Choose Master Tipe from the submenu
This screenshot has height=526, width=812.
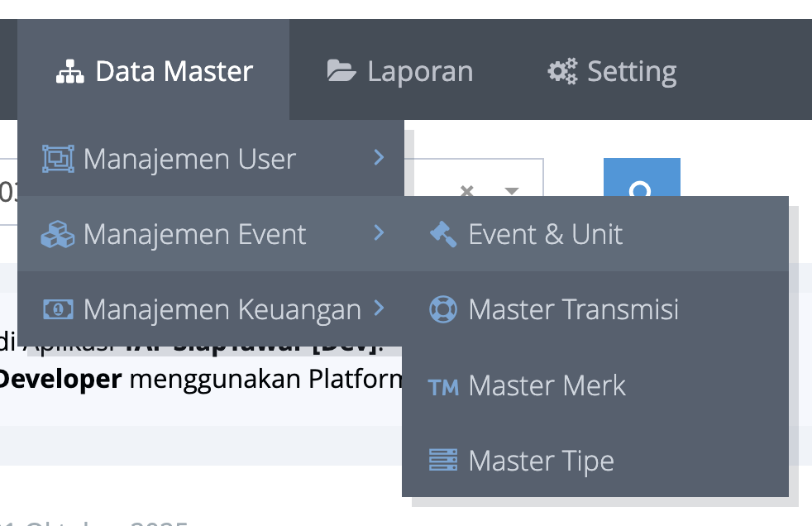click(x=541, y=461)
